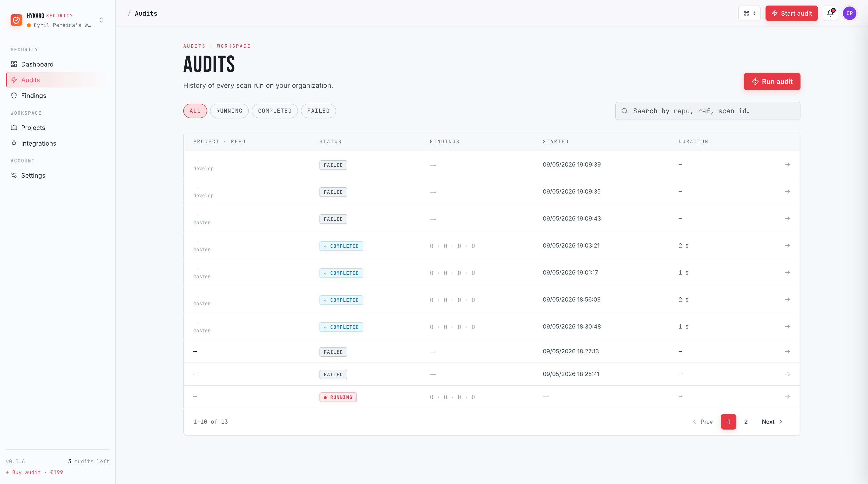868x484 pixels.
Task: Click the '3 audits left' text
Action: 89,461
